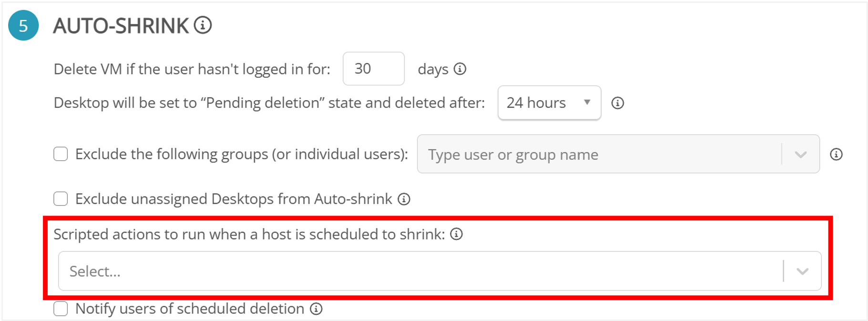This screenshot has height=321, width=868.
Task: Click the step 5 circle badge
Action: (x=23, y=25)
